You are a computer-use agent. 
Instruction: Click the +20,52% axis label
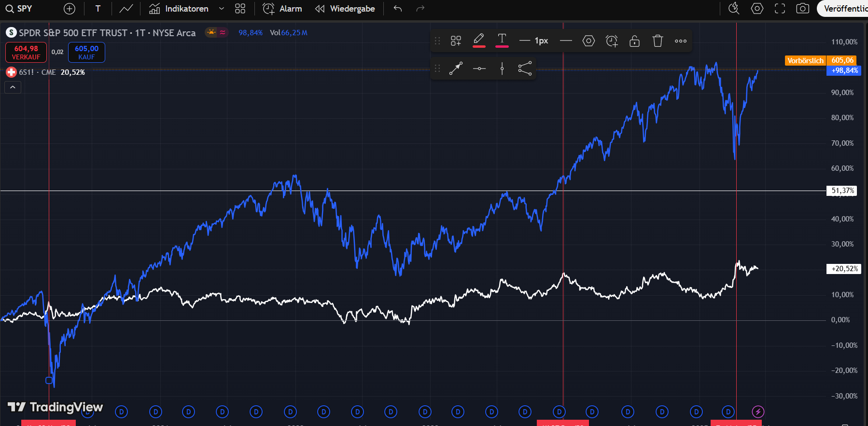844,269
